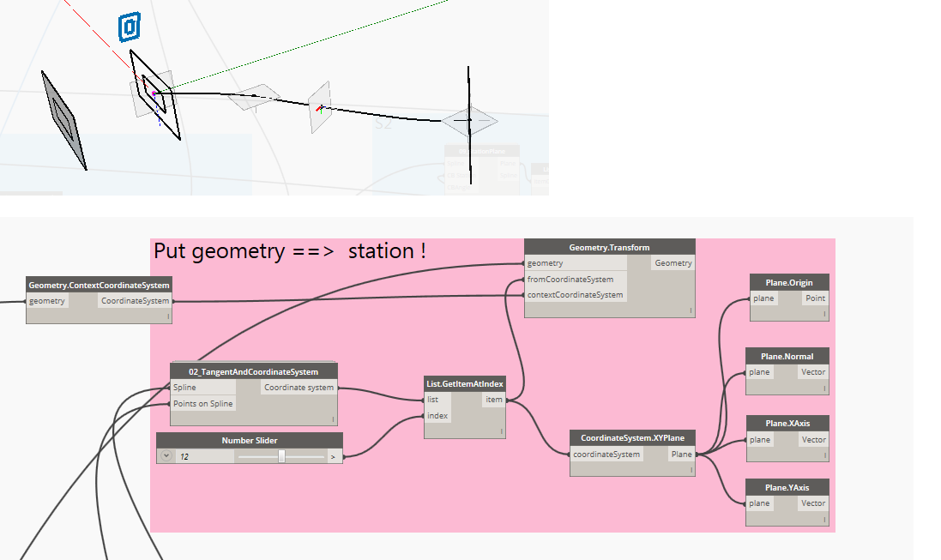
Task: Click plane input on Plane.YAxis node
Action: (759, 503)
